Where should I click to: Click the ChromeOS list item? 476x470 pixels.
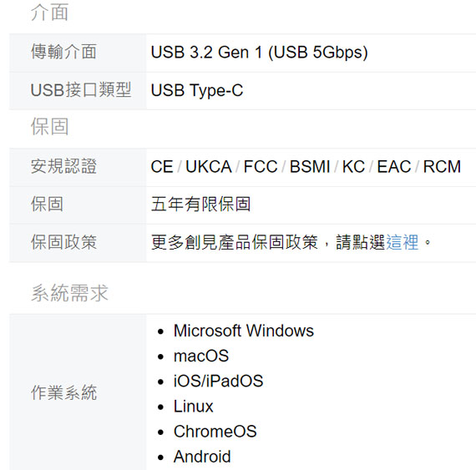point(215,432)
